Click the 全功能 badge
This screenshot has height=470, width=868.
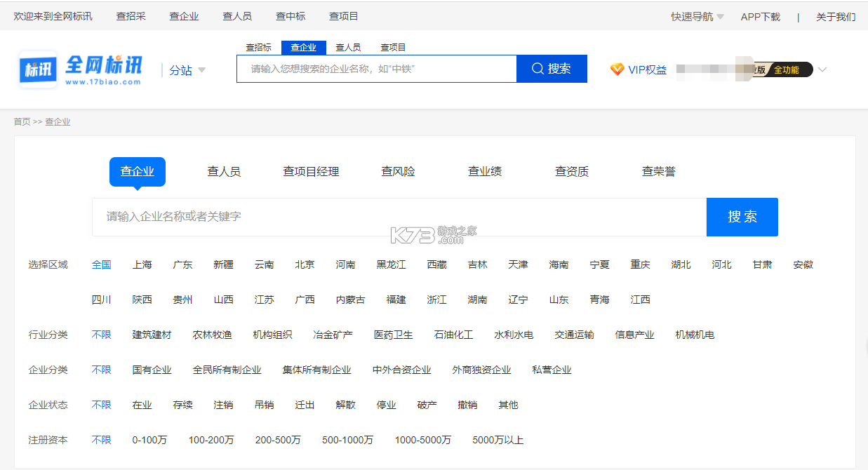[x=787, y=69]
